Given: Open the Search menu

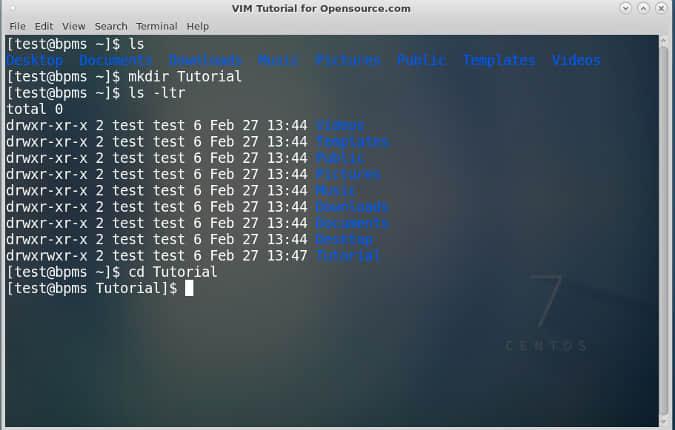Looking at the screenshot, I should pyautogui.click(x=111, y=26).
